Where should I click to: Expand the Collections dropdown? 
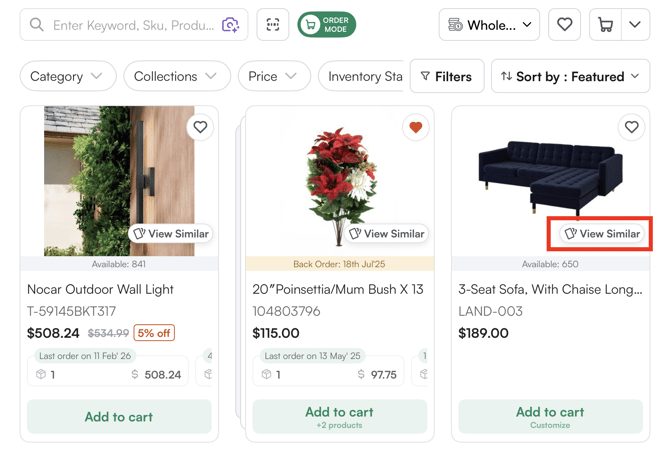[x=176, y=76]
